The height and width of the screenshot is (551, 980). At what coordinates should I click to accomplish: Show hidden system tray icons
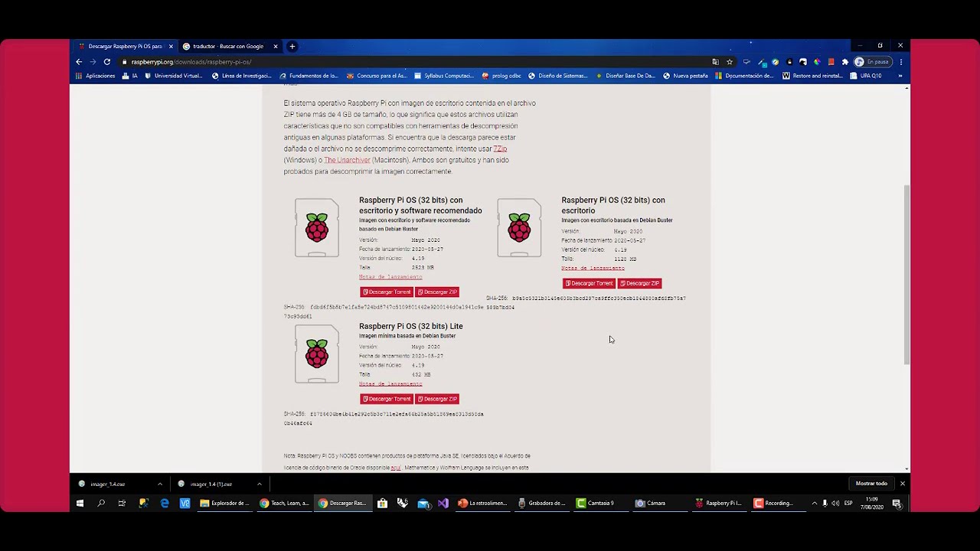814,504
